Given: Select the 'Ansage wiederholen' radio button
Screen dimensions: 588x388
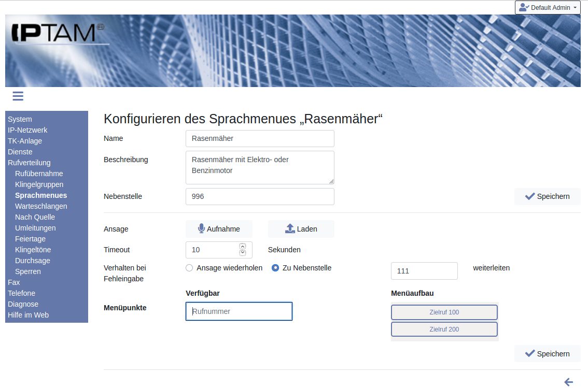Looking at the screenshot, I should (x=189, y=268).
